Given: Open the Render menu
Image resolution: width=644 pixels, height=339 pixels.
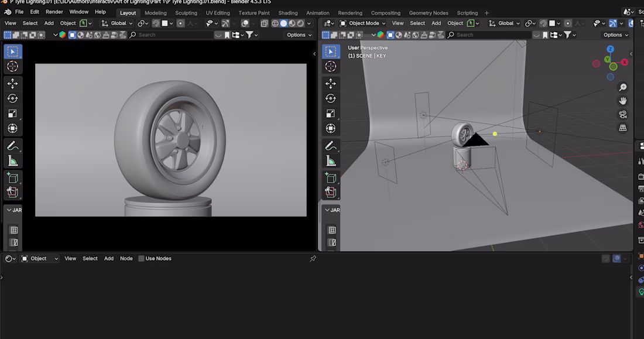Looking at the screenshot, I should click(x=54, y=12).
